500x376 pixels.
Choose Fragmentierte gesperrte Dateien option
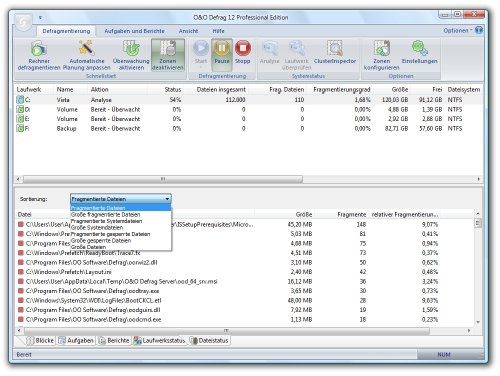click(x=121, y=234)
